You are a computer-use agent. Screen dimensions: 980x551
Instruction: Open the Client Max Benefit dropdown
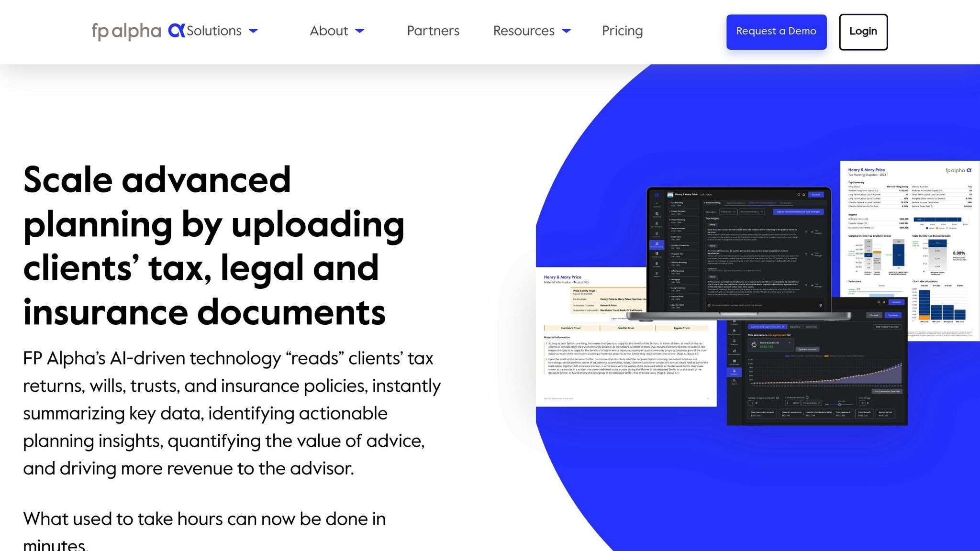point(789,343)
